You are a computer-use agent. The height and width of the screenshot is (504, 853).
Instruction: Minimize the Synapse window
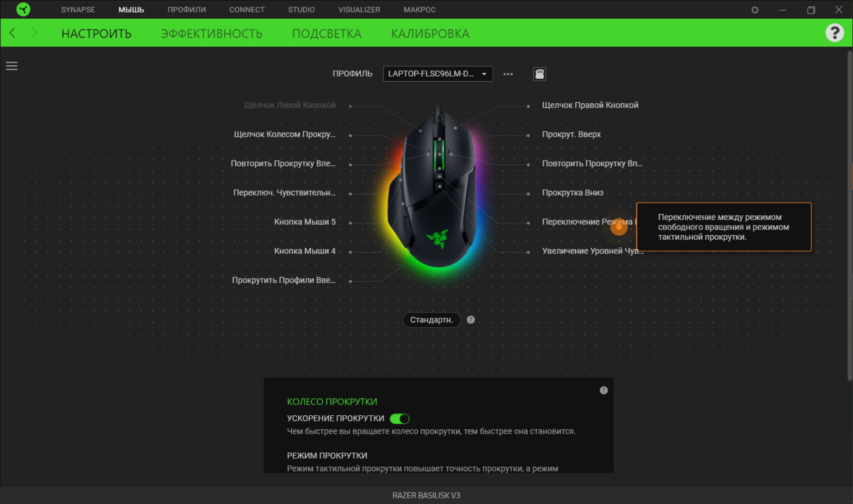coord(783,10)
